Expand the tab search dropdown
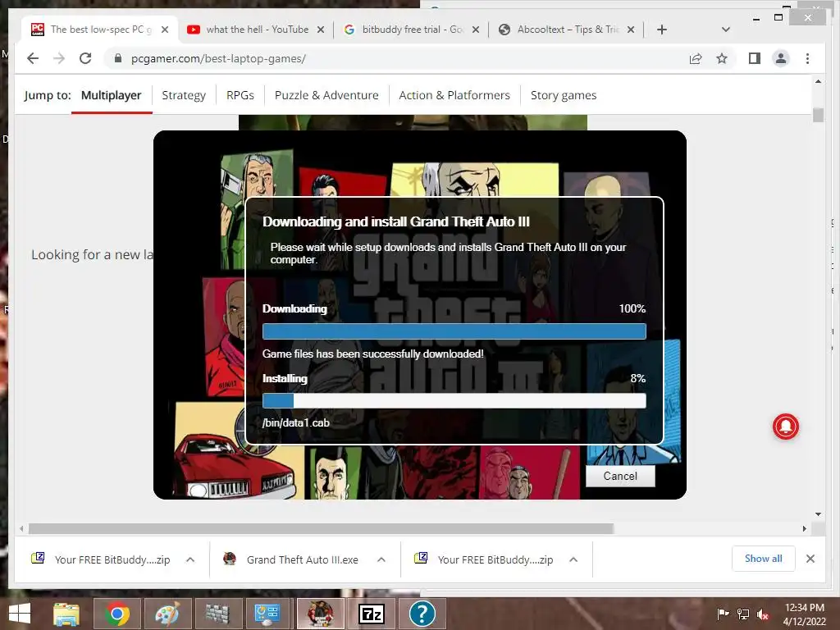 pyautogui.click(x=726, y=30)
